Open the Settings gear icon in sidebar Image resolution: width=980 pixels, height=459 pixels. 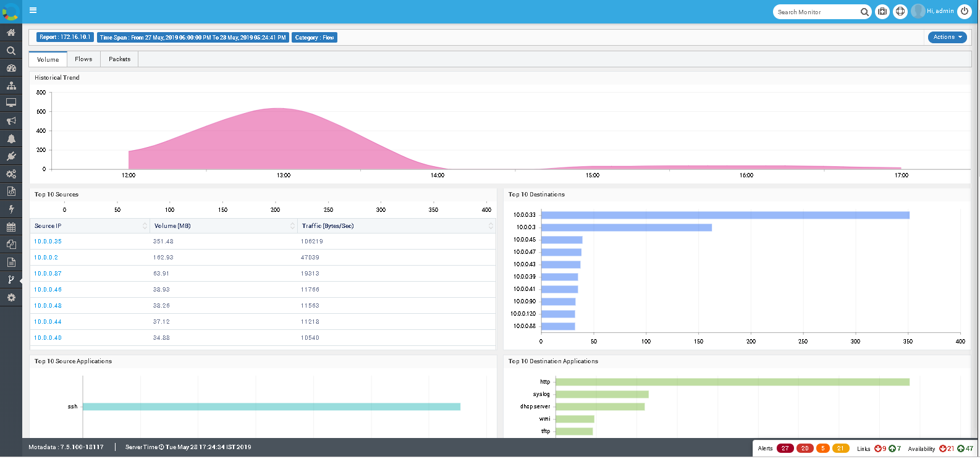(x=11, y=298)
